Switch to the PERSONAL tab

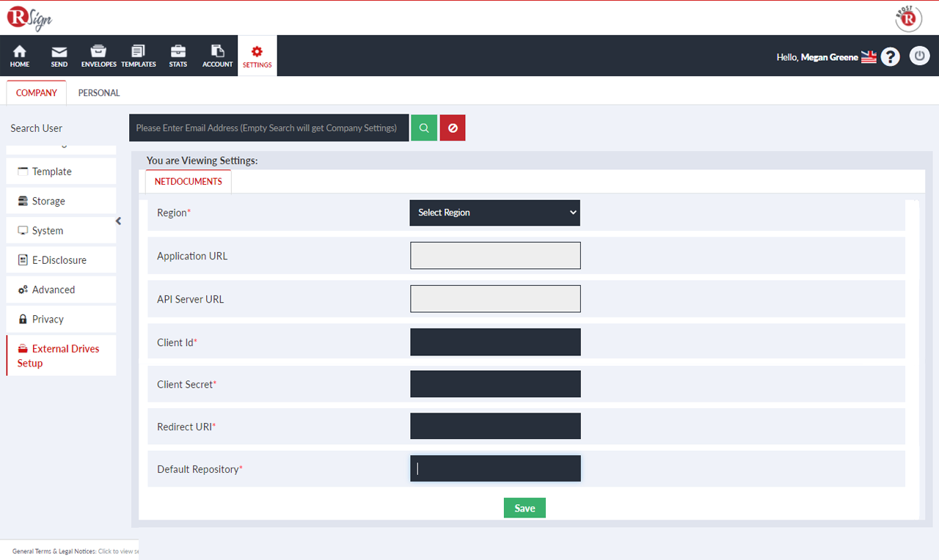(98, 92)
